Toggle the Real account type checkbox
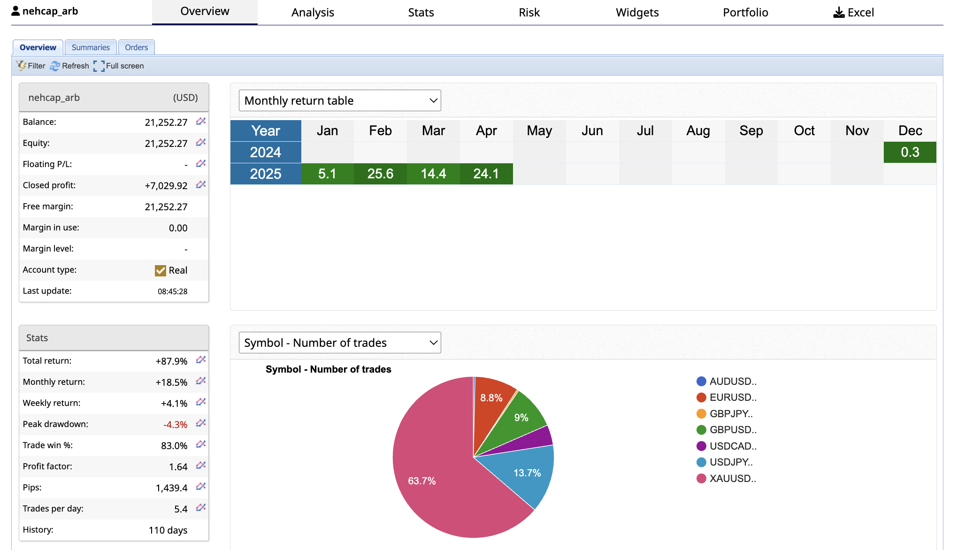 [161, 270]
